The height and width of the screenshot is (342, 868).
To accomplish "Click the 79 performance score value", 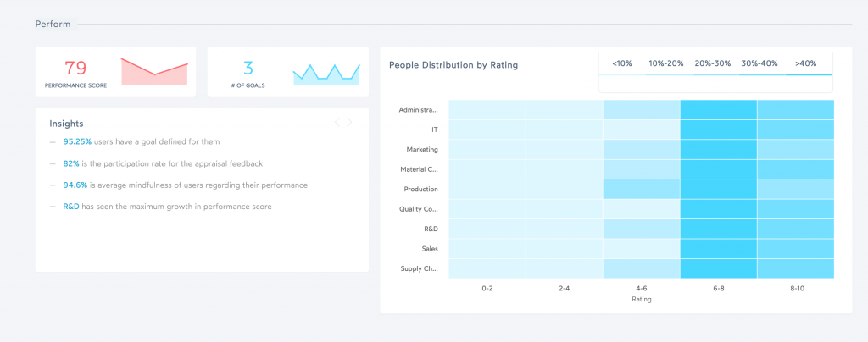I will pyautogui.click(x=76, y=68).
